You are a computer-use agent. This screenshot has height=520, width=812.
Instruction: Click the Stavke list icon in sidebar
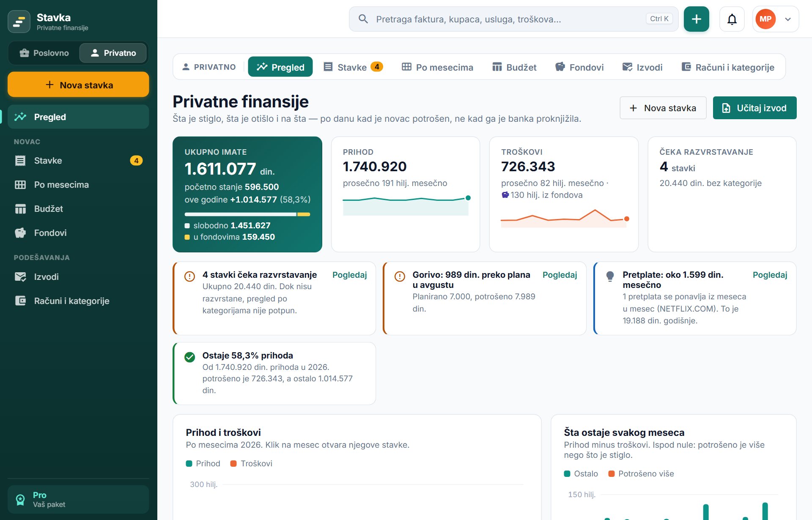pos(20,161)
